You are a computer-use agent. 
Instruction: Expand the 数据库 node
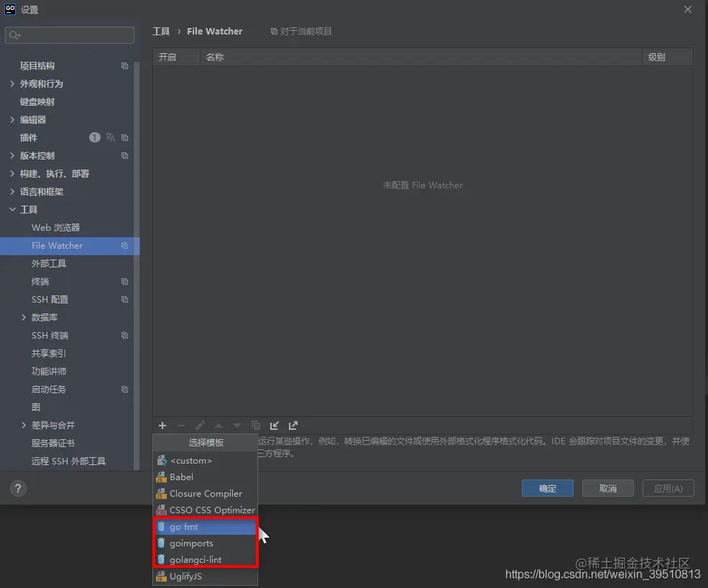[x=24, y=318]
